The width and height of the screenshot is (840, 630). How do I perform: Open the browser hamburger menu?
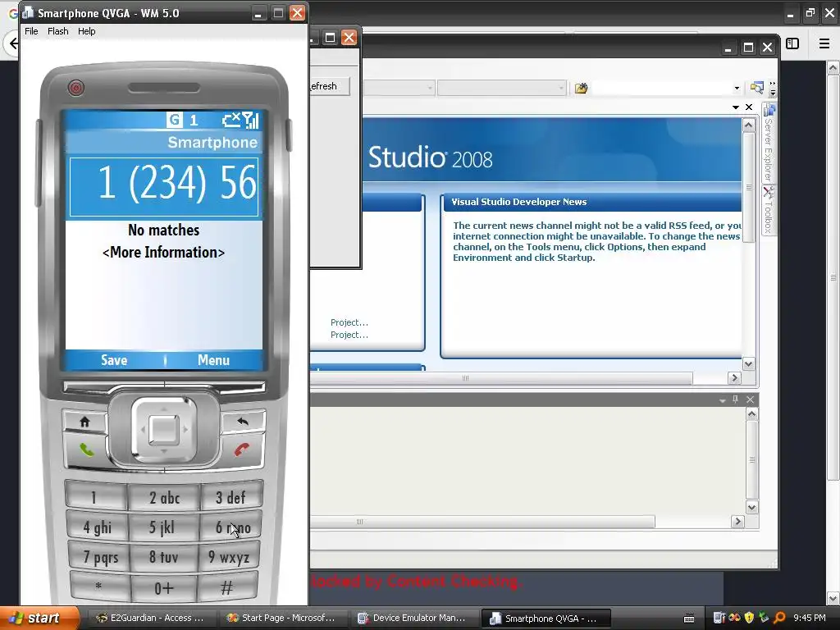tap(824, 43)
